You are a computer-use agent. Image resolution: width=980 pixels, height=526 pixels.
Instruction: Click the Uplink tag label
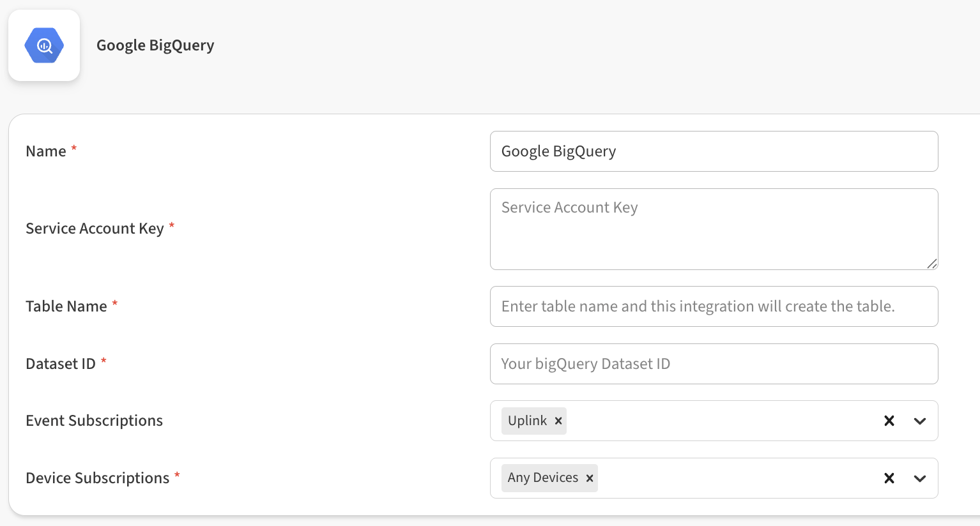tap(527, 421)
